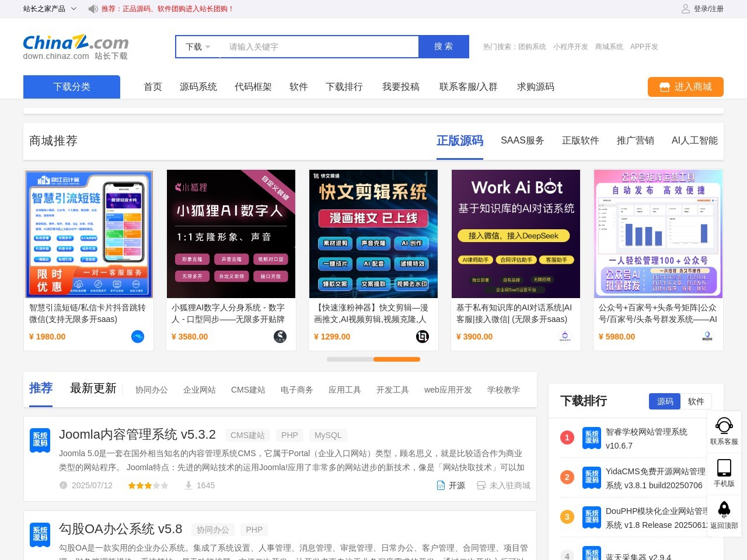
Task: Select the 推广营销 tab
Action: pyautogui.click(x=636, y=141)
